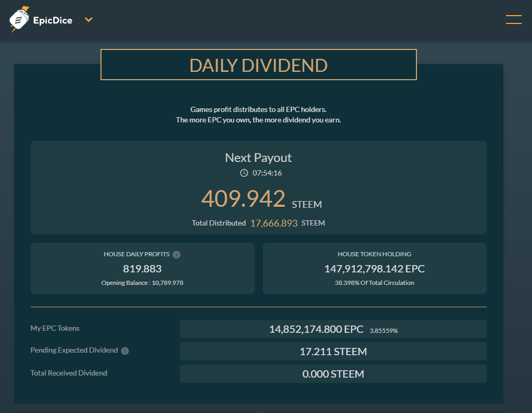Image resolution: width=532 pixels, height=413 pixels.
Task: Select the DAILY DIVIDEND heading banner
Action: (259, 65)
